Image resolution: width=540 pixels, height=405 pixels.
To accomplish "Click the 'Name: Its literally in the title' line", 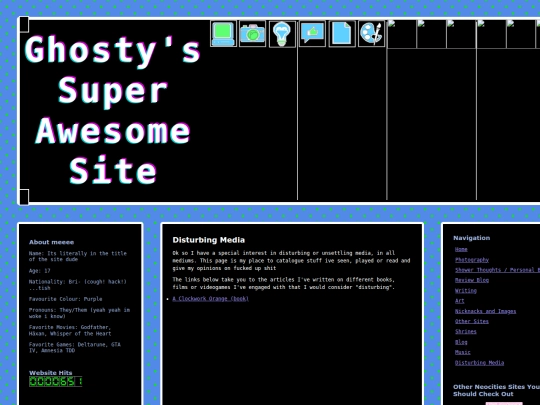I will click(x=78, y=256).
